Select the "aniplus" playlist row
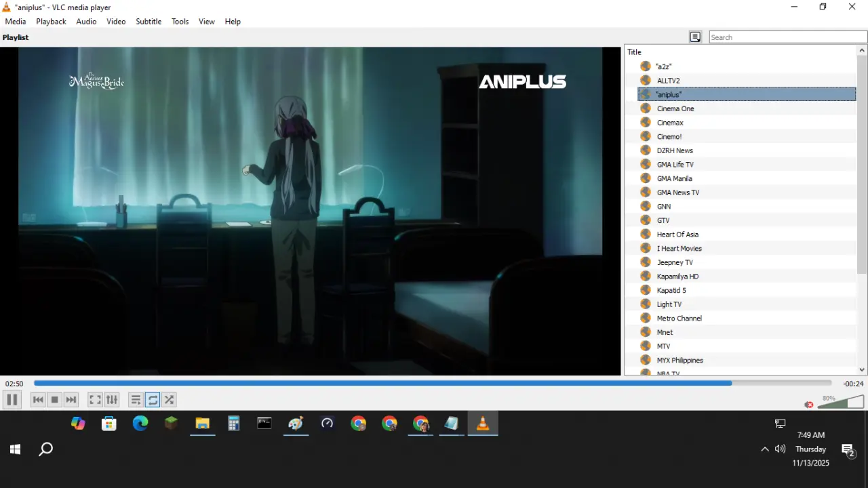 click(x=747, y=94)
